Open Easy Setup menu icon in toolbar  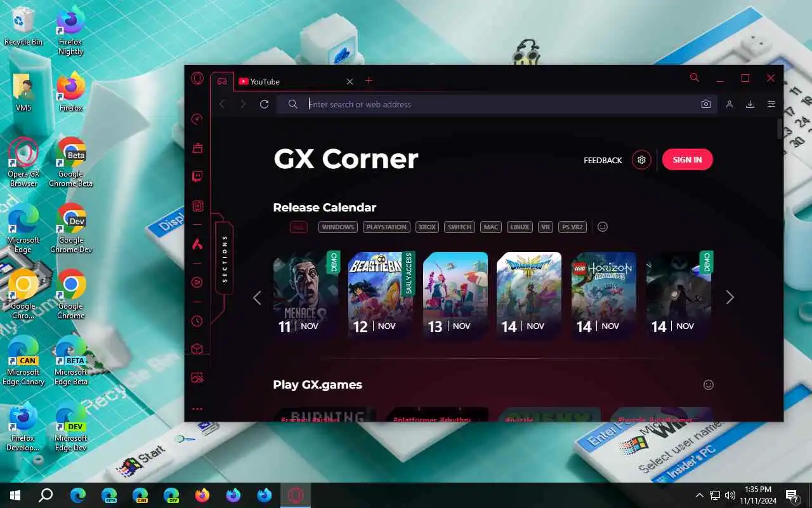pos(771,104)
